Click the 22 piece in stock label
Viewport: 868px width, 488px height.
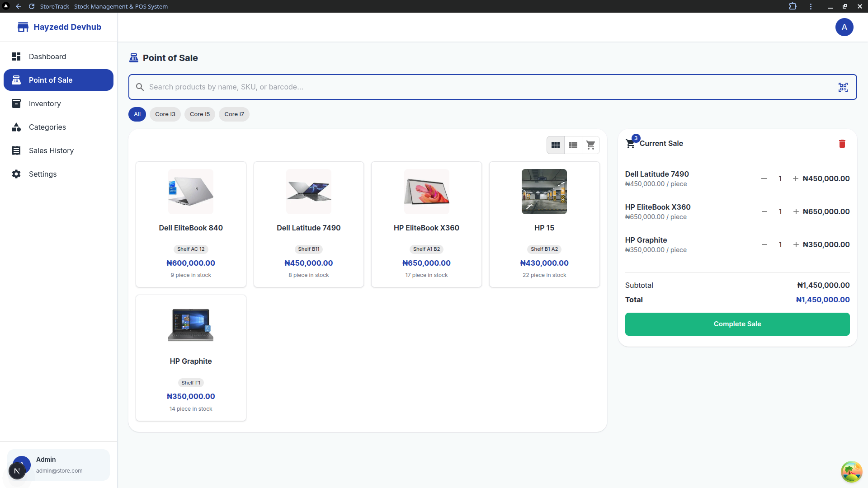click(x=544, y=275)
